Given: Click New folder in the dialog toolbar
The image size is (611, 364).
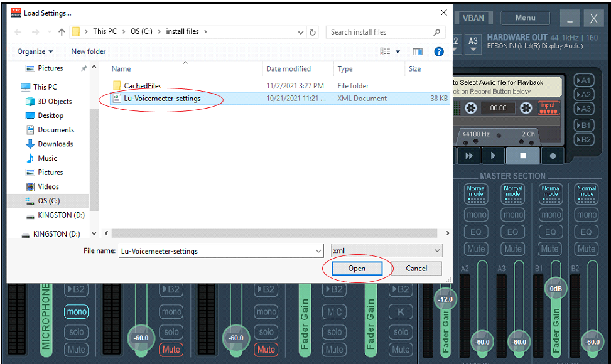Looking at the screenshot, I should 88,51.
